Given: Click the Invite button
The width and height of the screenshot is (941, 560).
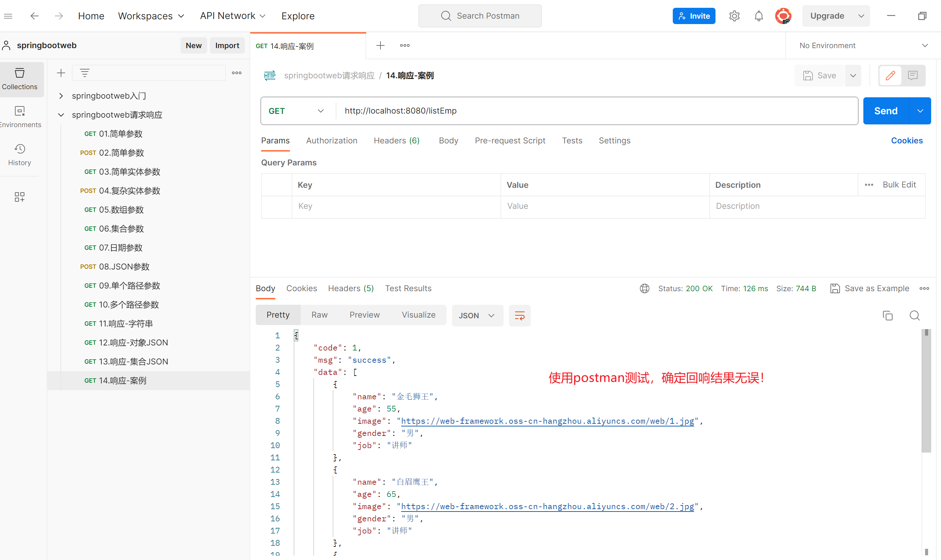Looking at the screenshot, I should coord(694,16).
